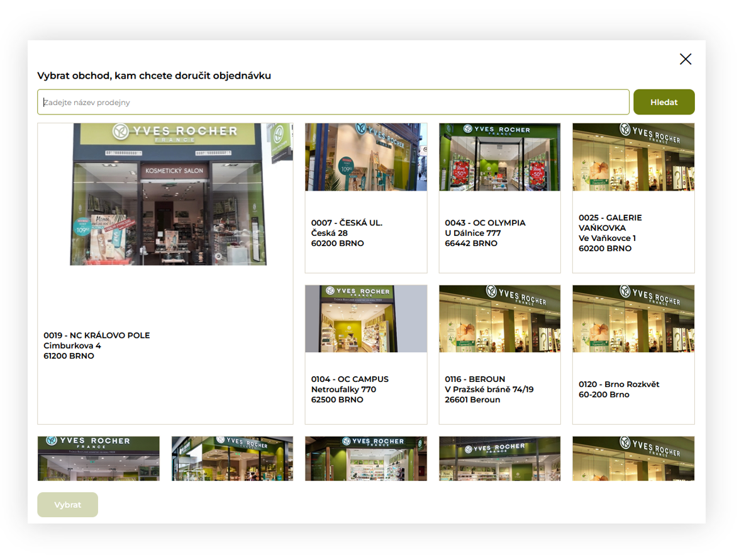The width and height of the screenshot is (739, 560).
Task: Select the 0019 - NC KRÁLOVO POLE store photo
Action: click(169, 194)
